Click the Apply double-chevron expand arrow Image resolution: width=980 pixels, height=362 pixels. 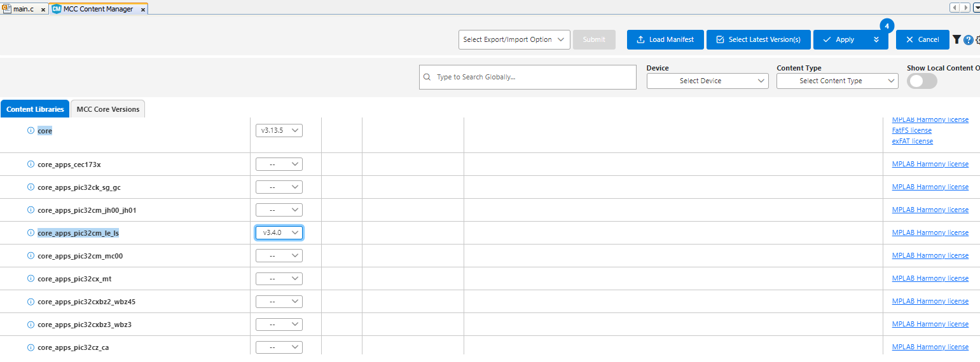click(876, 39)
